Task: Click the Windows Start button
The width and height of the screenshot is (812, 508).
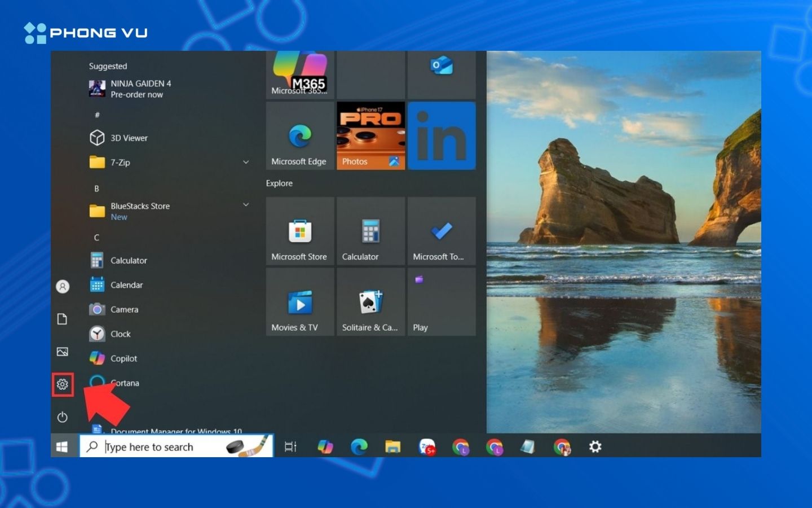Action: click(x=62, y=446)
